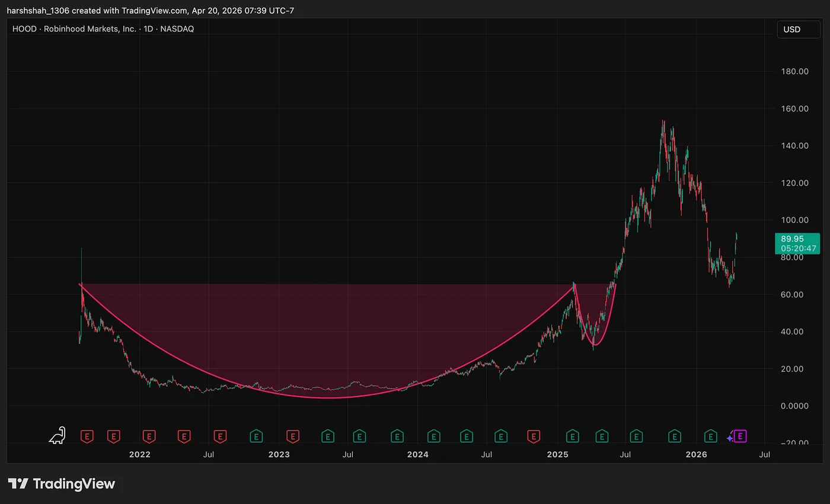Click the 2026 label on the time axis

point(697,455)
